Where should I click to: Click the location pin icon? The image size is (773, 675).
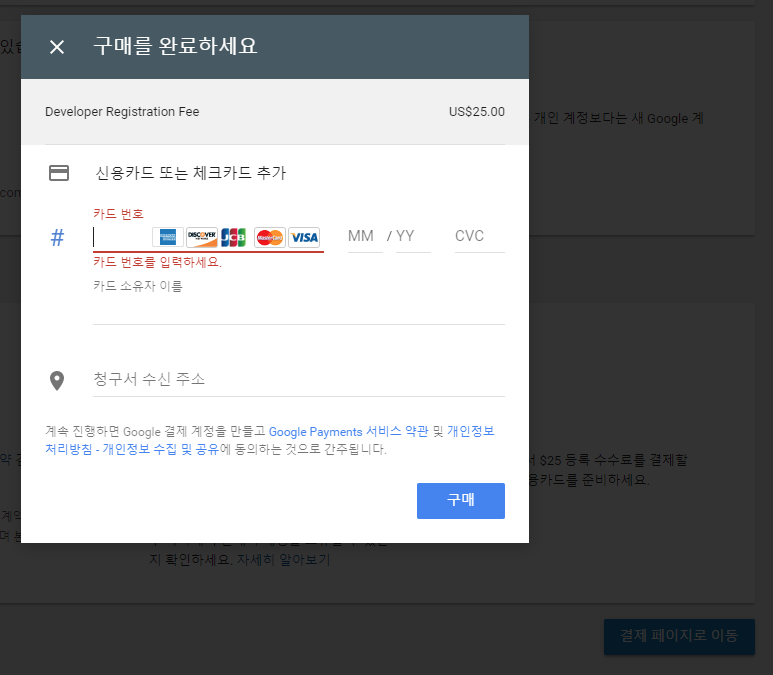[57, 381]
